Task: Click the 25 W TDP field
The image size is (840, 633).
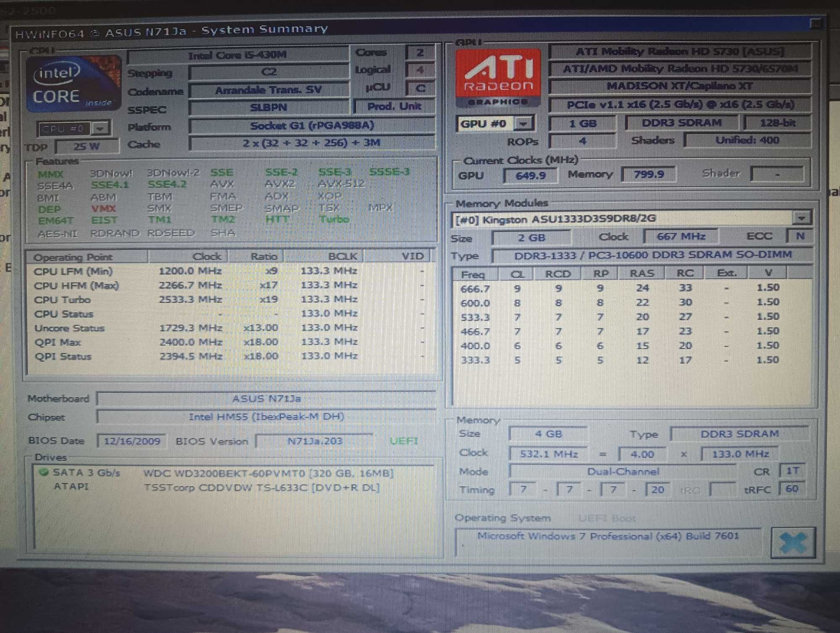Action: (87, 146)
